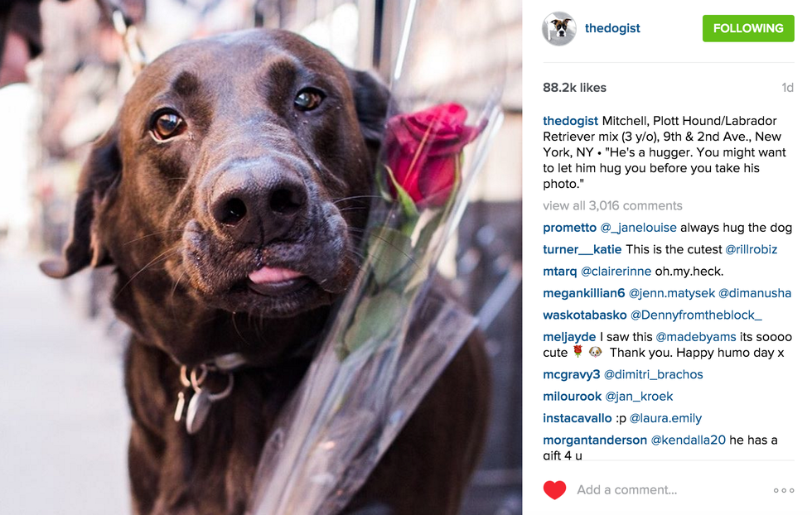The image size is (812, 515).
Task: Visit the @_janelouise mention
Action: coord(638,228)
